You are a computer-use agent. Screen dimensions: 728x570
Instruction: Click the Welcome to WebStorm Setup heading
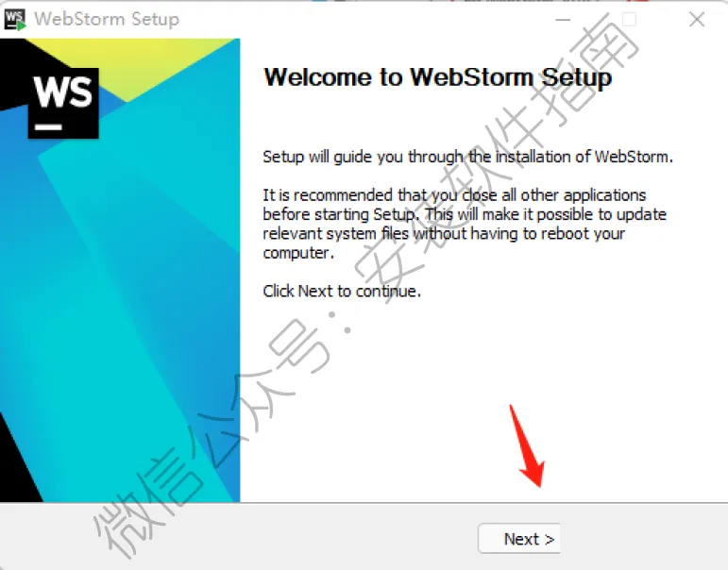tap(438, 77)
